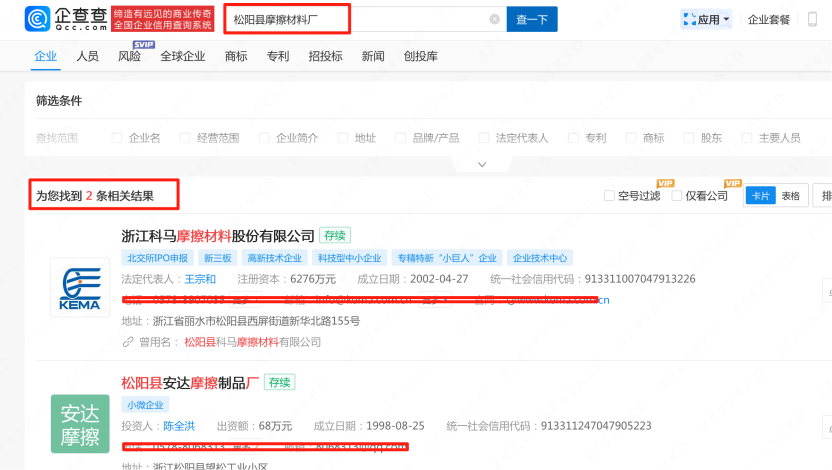Click 存续 status badge of 松阳县安达
The height and width of the screenshot is (470, 832).
[280, 382]
